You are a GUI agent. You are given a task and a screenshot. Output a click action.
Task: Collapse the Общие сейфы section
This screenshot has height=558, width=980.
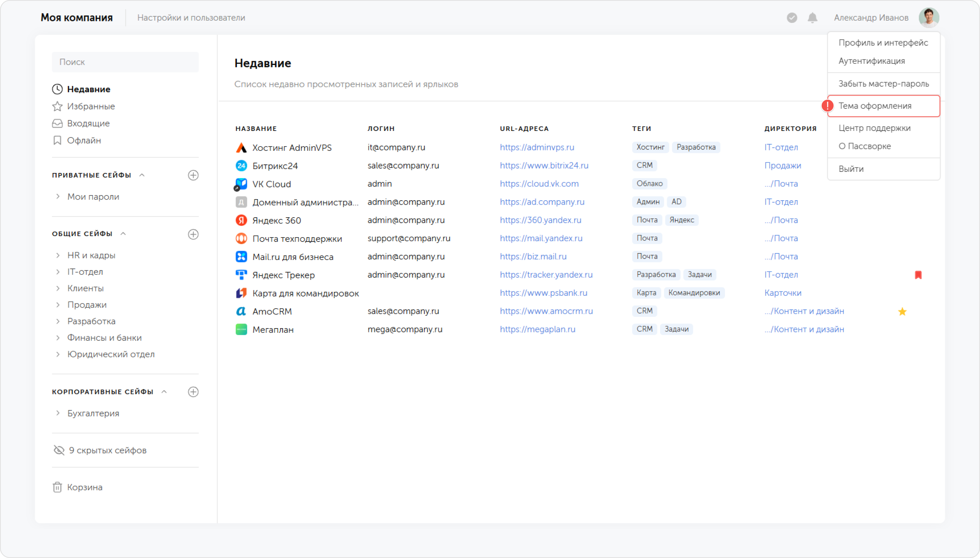[x=123, y=234]
